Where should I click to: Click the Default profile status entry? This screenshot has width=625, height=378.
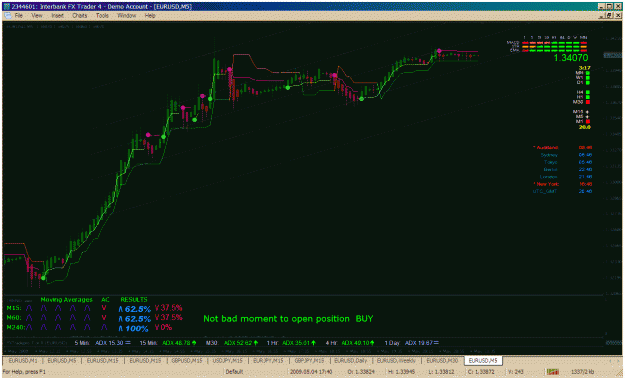(x=234, y=372)
